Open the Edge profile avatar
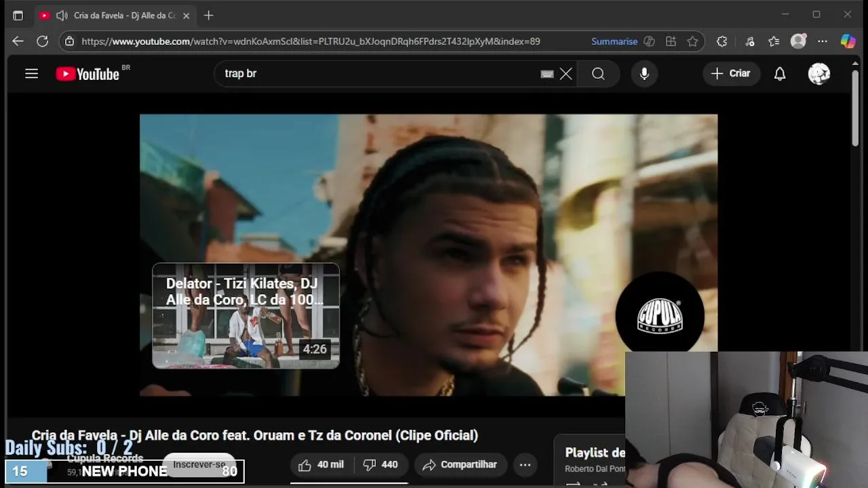Viewport: 868px width, 488px height. (799, 41)
